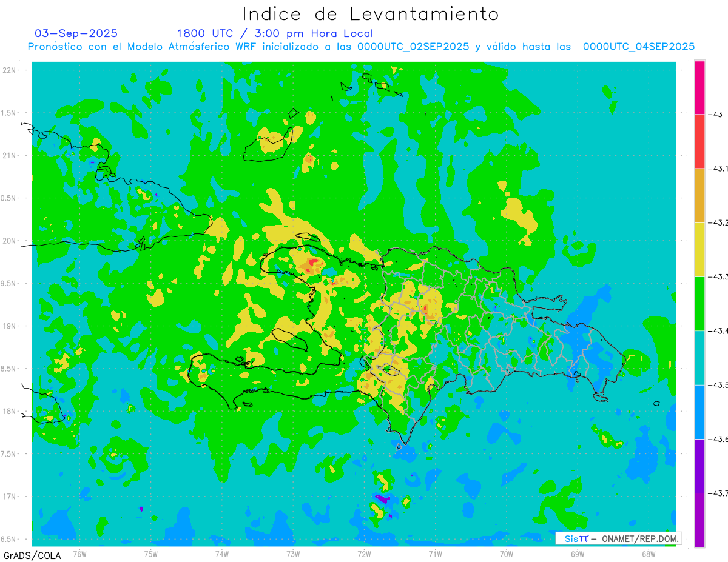Screen dimensions: 728x562
Task: Click the '69W' longitude label
Action: click(x=578, y=554)
